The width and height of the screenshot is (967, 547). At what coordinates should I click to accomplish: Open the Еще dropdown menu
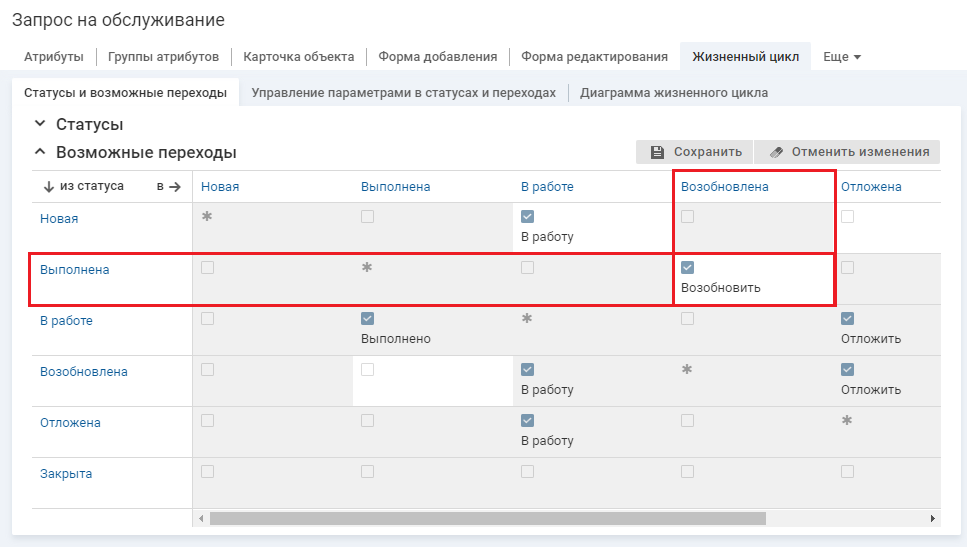tap(841, 57)
